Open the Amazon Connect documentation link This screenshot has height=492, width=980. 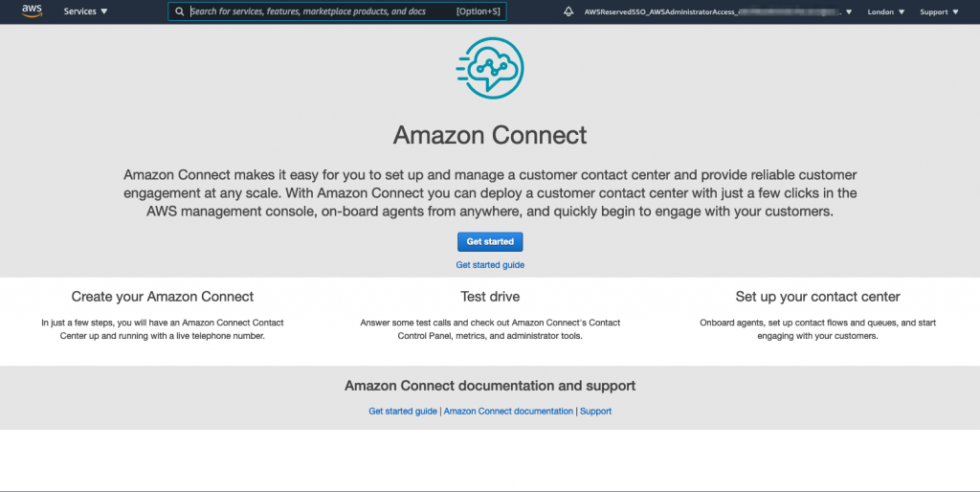[508, 412]
